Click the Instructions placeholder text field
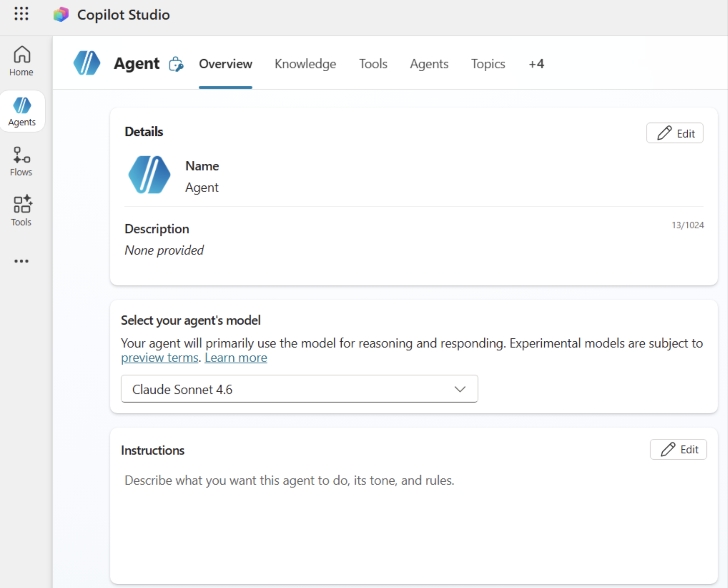Image resolution: width=728 pixels, height=588 pixels. (289, 481)
